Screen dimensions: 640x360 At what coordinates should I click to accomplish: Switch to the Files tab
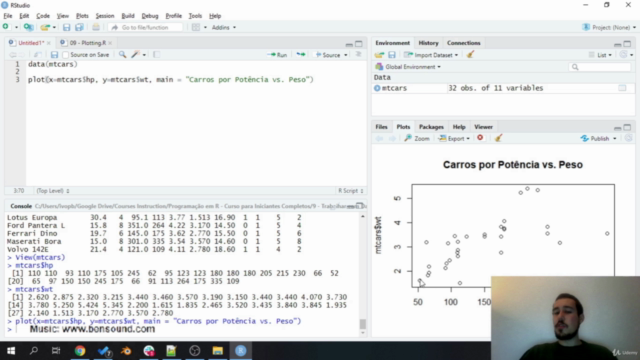click(381, 127)
